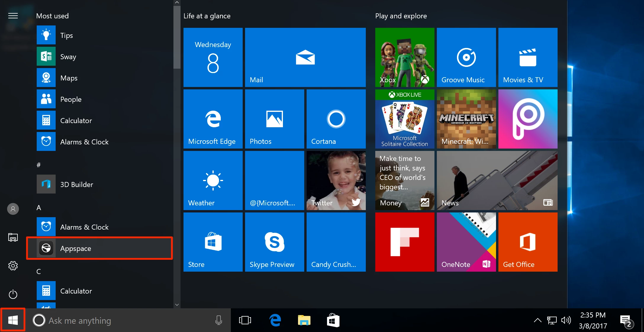
Task: Open Skype Preview tile
Action: (x=274, y=242)
